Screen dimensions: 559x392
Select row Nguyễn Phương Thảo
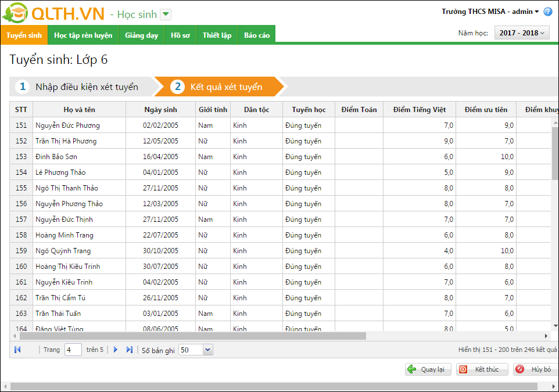[x=281, y=203]
